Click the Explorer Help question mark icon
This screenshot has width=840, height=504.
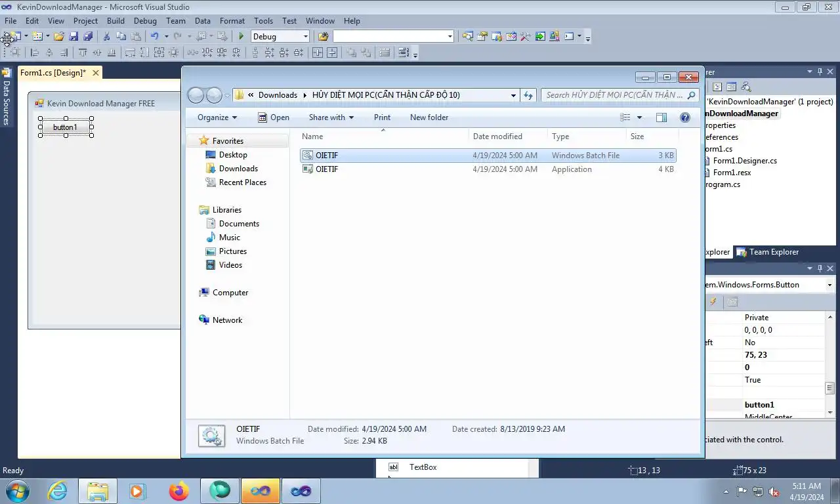(685, 117)
